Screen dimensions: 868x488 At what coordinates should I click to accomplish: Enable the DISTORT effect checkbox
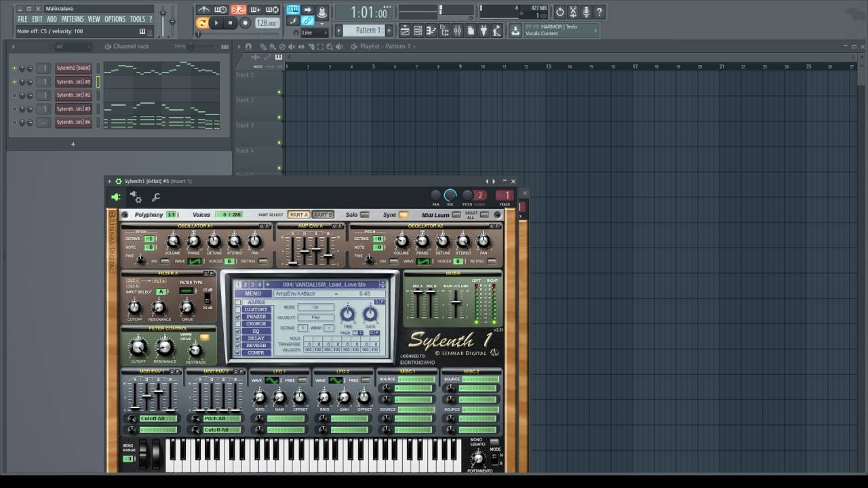(x=238, y=309)
